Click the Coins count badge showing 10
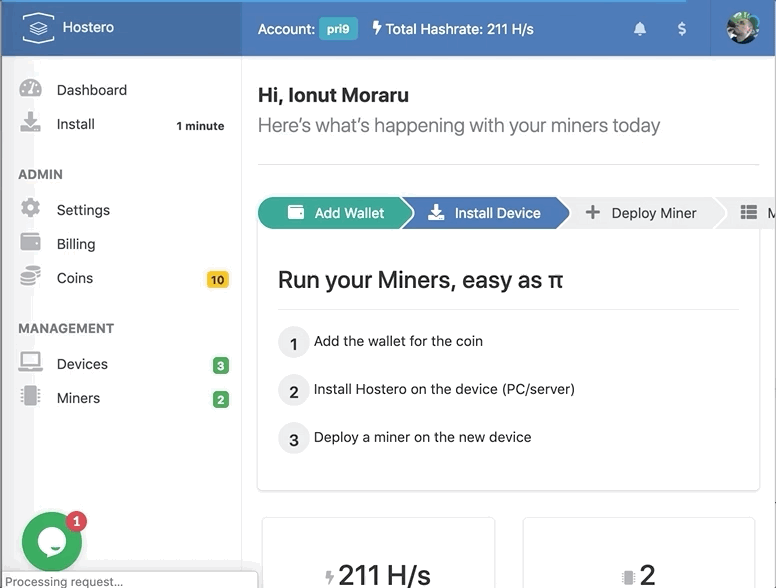Viewport: 776px width, 588px height. [x=217, y=279]
